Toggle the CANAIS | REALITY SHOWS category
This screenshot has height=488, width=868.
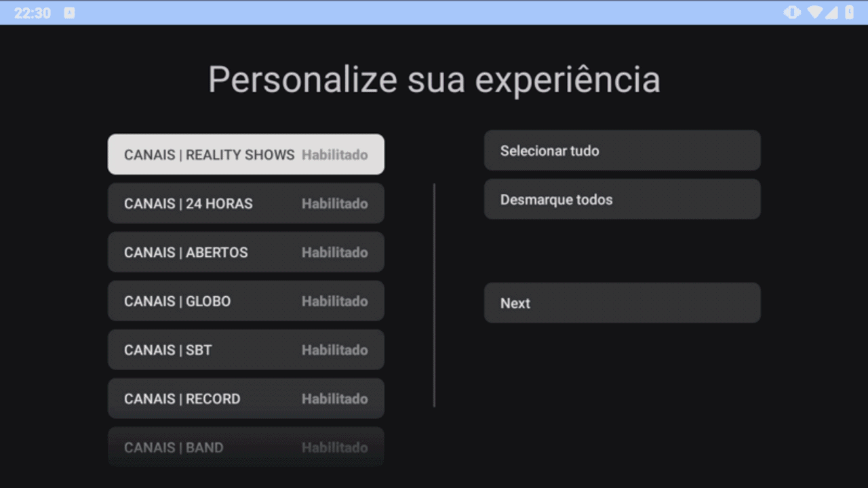[x=246, y=155]
